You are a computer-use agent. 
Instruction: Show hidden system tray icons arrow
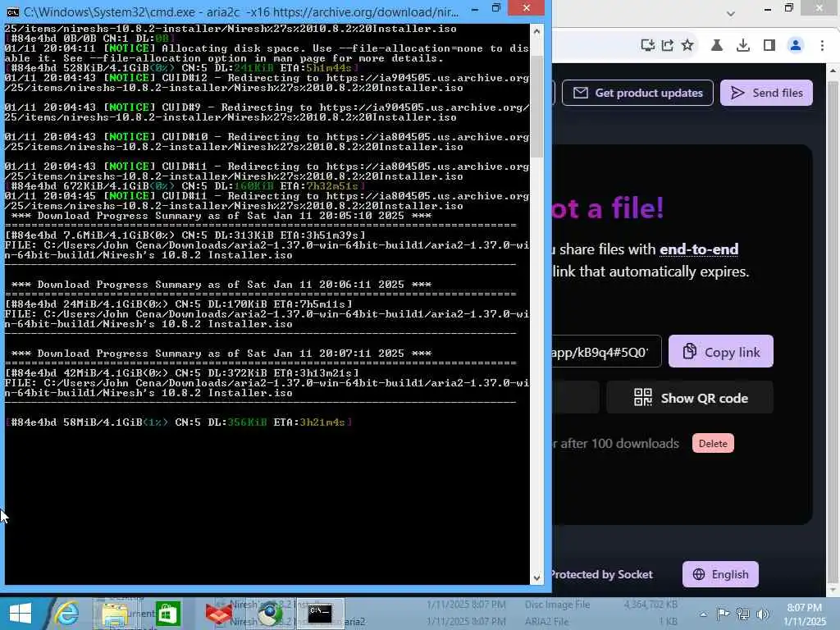(x=703, y=614)
